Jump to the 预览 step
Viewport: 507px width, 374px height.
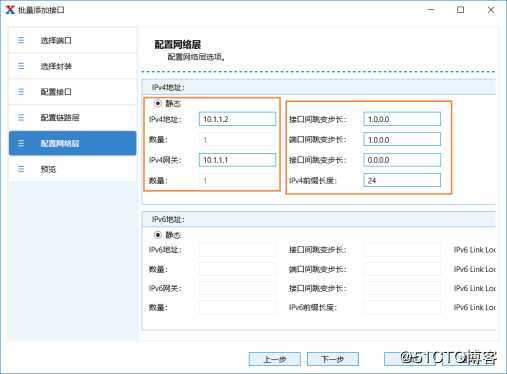point(72,169)
